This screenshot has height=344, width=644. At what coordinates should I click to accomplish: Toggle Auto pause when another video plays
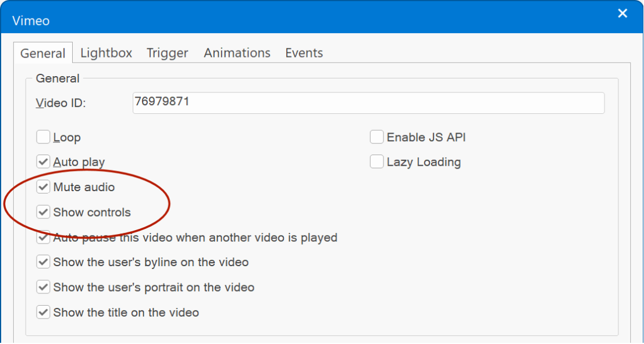(x=43, y=237)
